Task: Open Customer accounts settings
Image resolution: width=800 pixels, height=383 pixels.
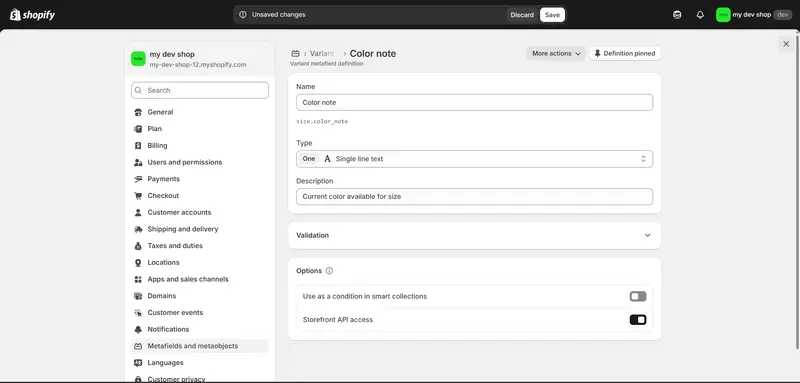Action: coord(199,213)
